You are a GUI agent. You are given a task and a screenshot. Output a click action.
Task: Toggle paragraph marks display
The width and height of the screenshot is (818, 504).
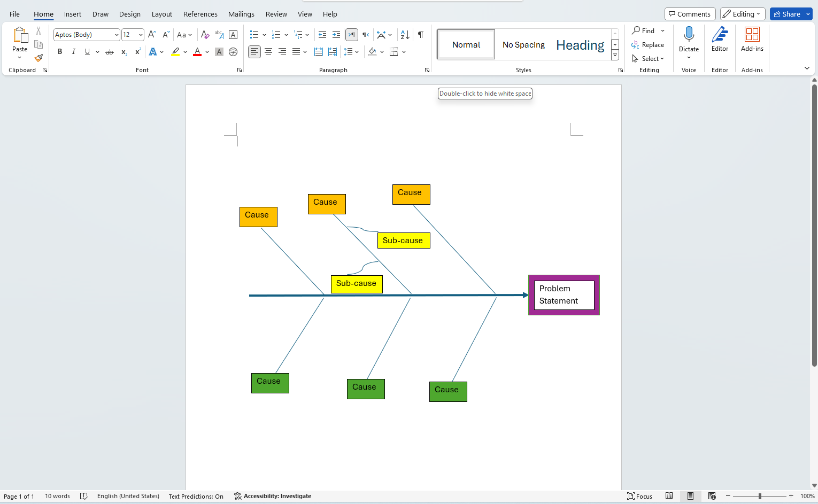coord(421,34)
